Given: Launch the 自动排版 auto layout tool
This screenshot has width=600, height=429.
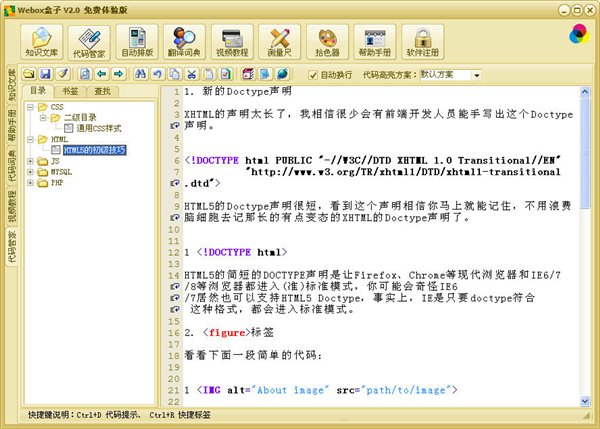Looking at the screenshot, I should [137, 42].
